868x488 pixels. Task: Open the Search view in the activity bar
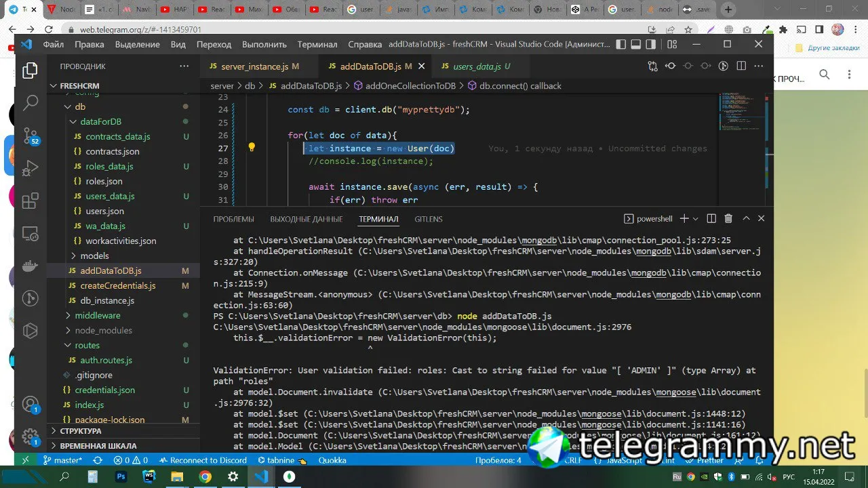[30, 103]
